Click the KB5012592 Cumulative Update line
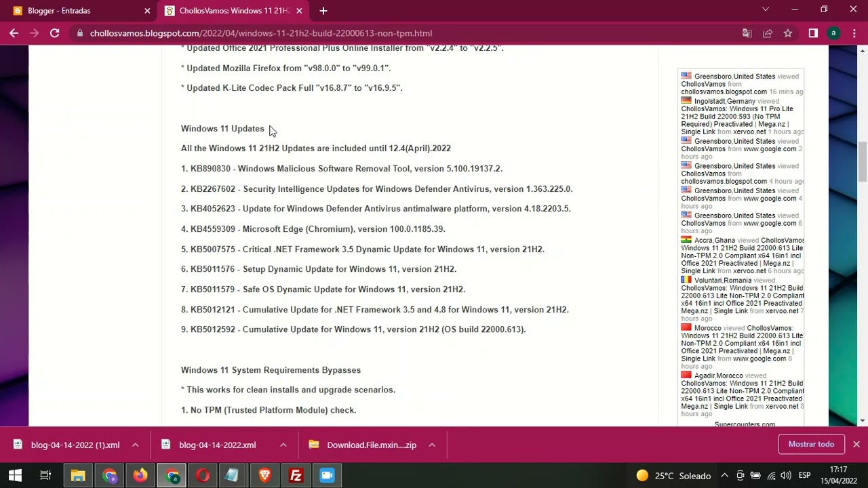Screen dimensions: 868x488 tap(353, 329)
